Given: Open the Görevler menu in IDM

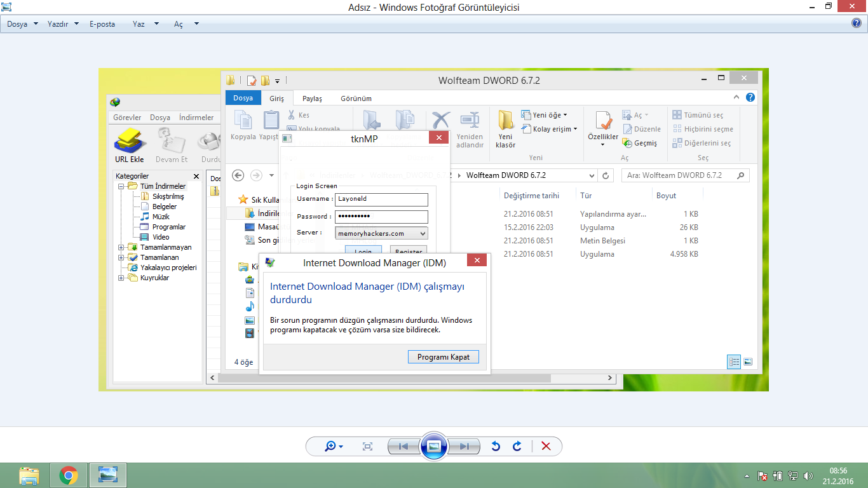Looking at the screenshot, I should [127, 118].
